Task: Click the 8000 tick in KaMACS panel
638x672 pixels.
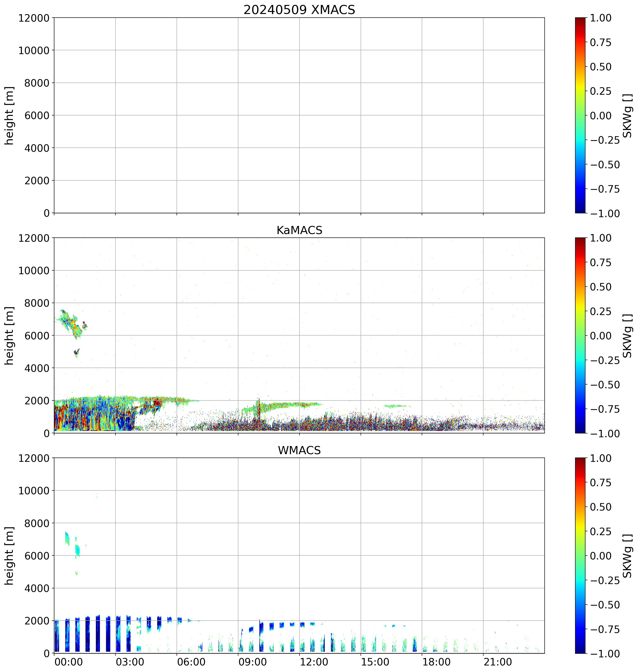Action: click(37, 303)
